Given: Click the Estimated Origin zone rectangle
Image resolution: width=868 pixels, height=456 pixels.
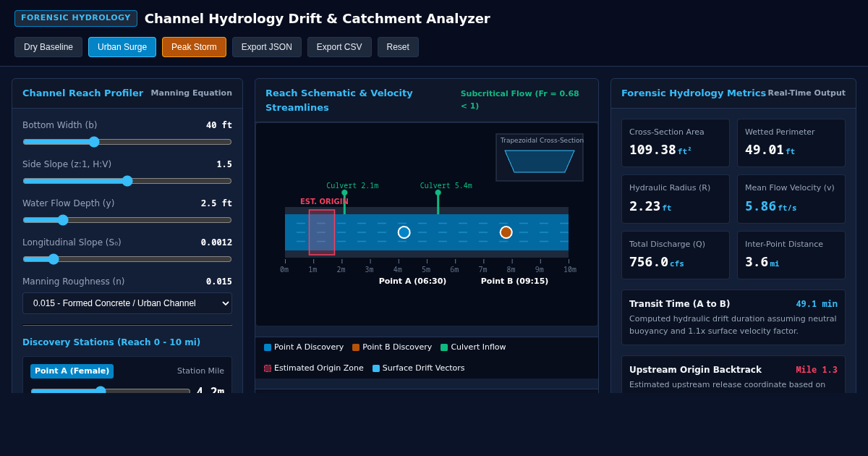Looking at the screenshot, I should click(x=322, y=232).
